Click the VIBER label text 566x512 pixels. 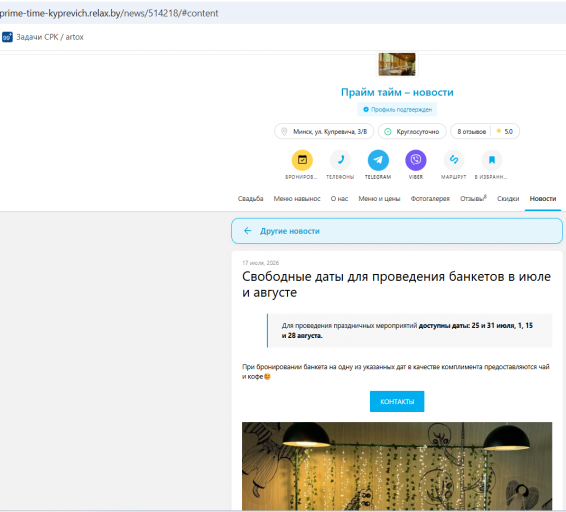pos(416,177)
